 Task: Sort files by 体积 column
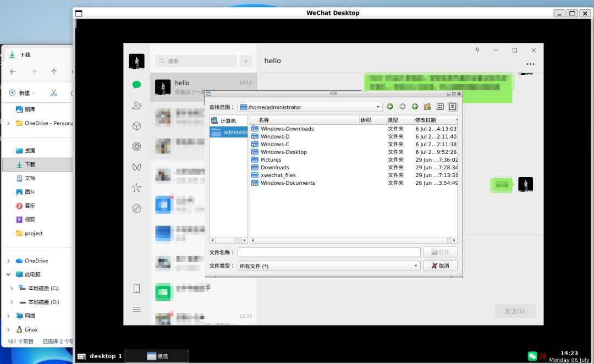[x=372, y=120]
